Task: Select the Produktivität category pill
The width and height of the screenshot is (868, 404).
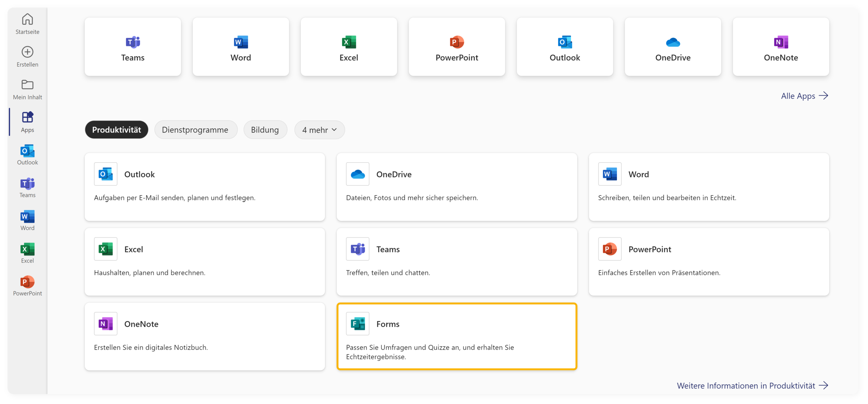Action: pos(116,130)
